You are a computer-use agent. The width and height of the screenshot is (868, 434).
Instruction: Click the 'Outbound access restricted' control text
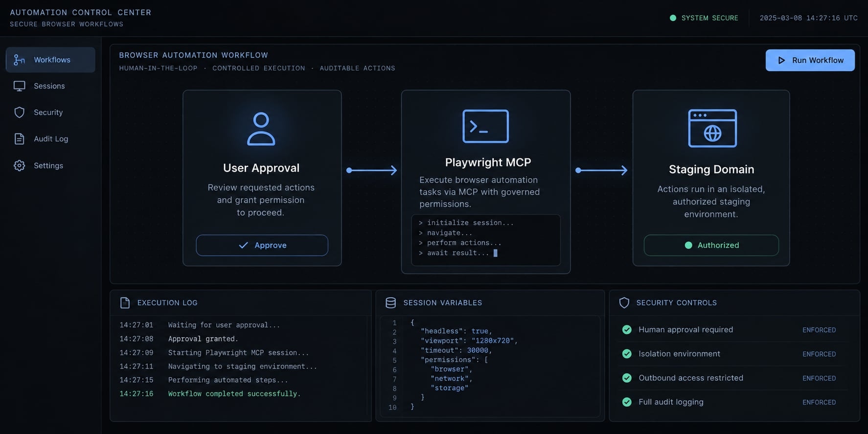691,378
